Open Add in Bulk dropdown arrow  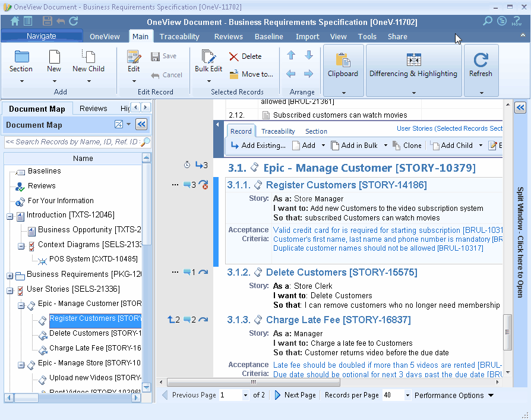click(x=385, y=146)
